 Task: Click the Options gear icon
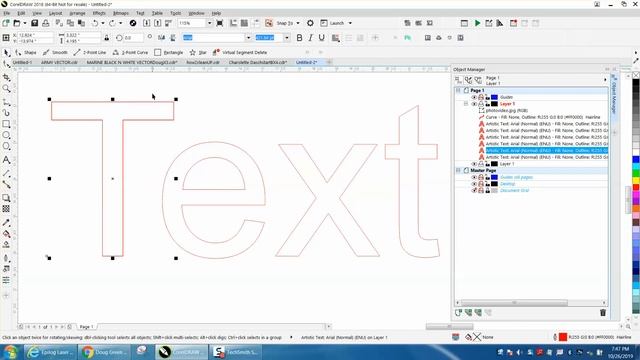click(x=310, y=23)
